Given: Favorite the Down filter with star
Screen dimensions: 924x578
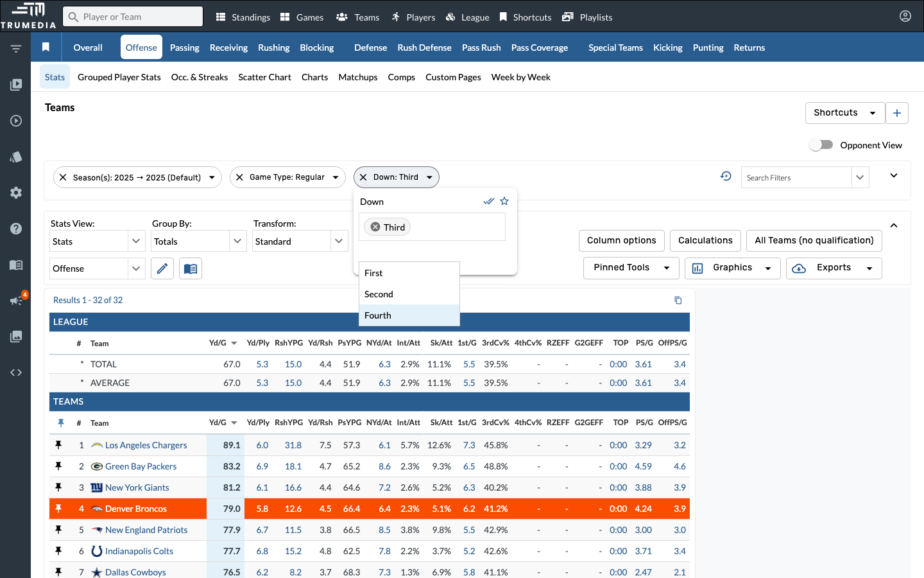Looking at the screenshot, I should tap(504, 201).
